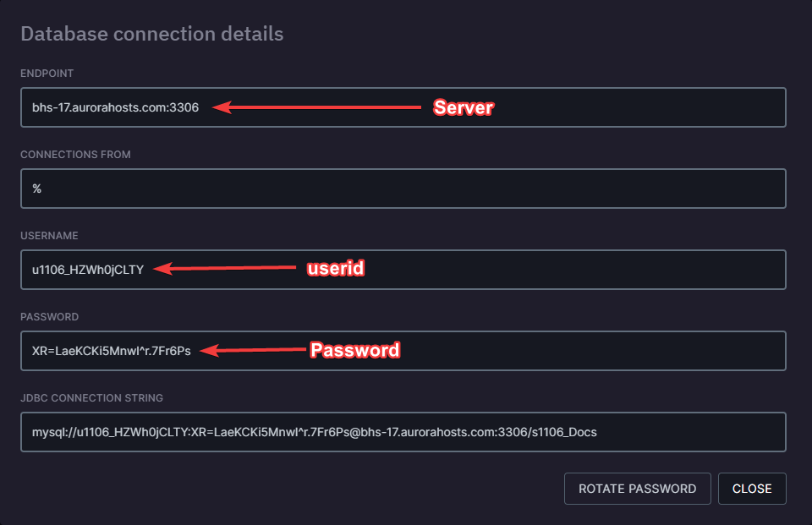This screenshot has width=812, height=525.
Task: Click the Database connection details title
Action: tap(152, 34)
